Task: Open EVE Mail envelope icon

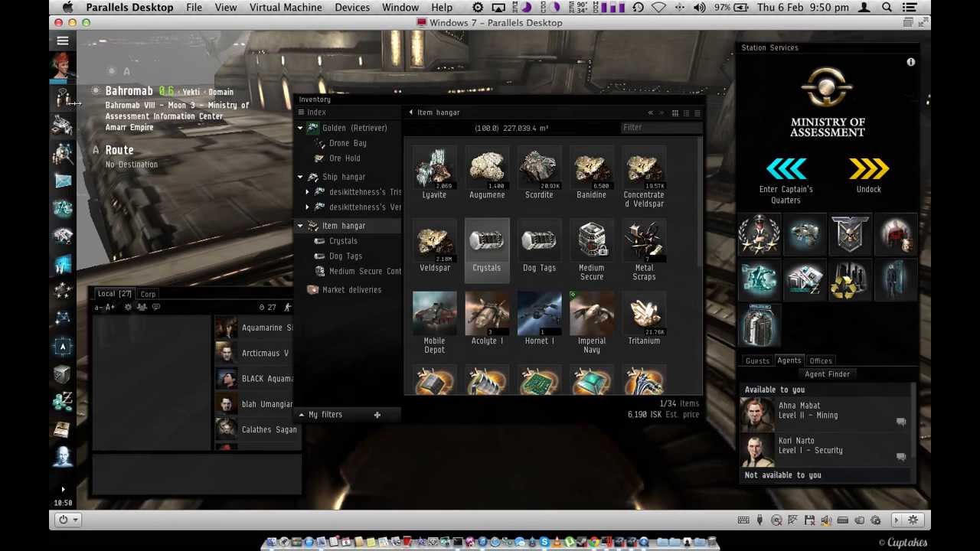Action: (63, 181)
